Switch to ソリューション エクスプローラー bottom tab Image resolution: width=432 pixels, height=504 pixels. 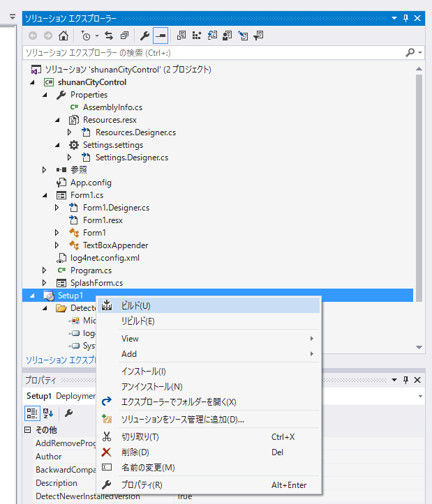(x=61, y=360)
